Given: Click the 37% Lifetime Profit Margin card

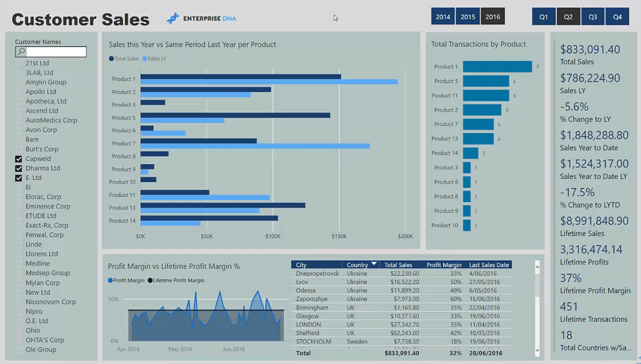Looking at the screenshot, I should pos(595,283).
